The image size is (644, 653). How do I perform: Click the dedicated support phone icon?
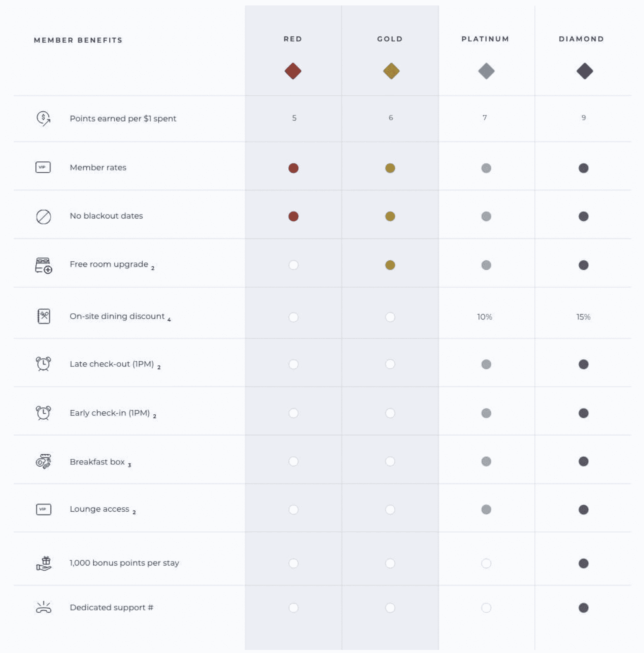point(43,607)
